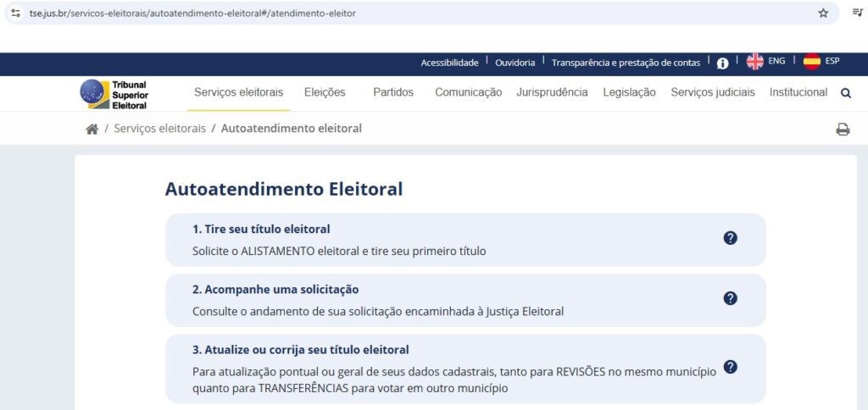Open the Legislação menu

[630, 92]
